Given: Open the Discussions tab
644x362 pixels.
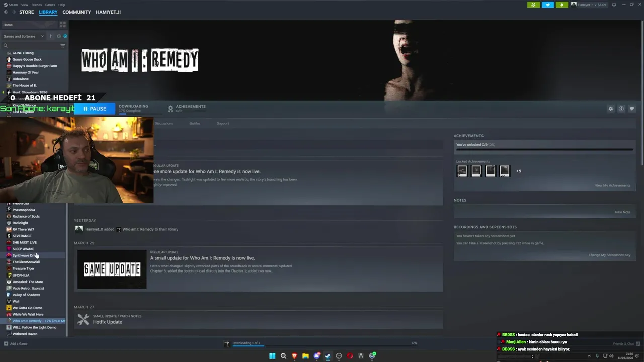Looking at the screenshot, I should coord(164,123).
